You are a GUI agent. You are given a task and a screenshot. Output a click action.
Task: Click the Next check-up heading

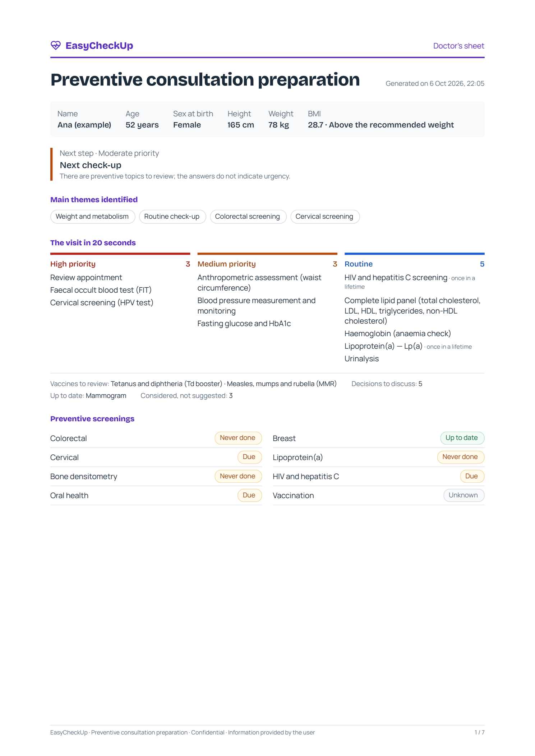tap(91, 165)
